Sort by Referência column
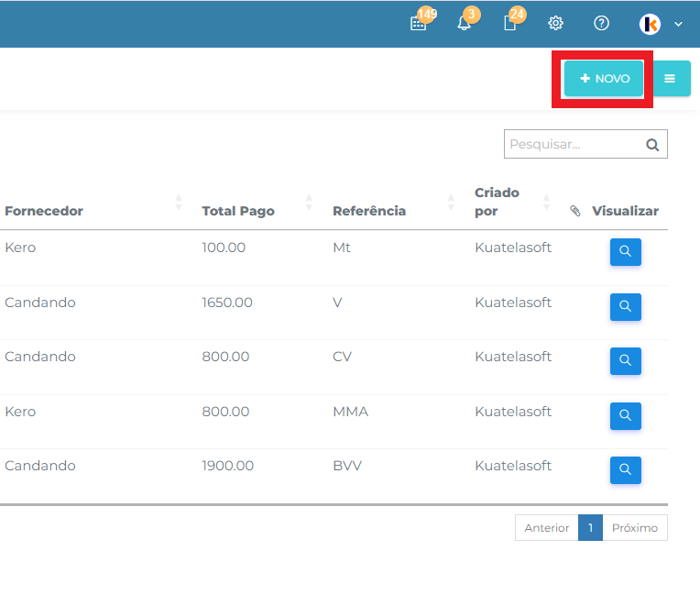The width and height of the screenshot is (700, 595). 451,203
